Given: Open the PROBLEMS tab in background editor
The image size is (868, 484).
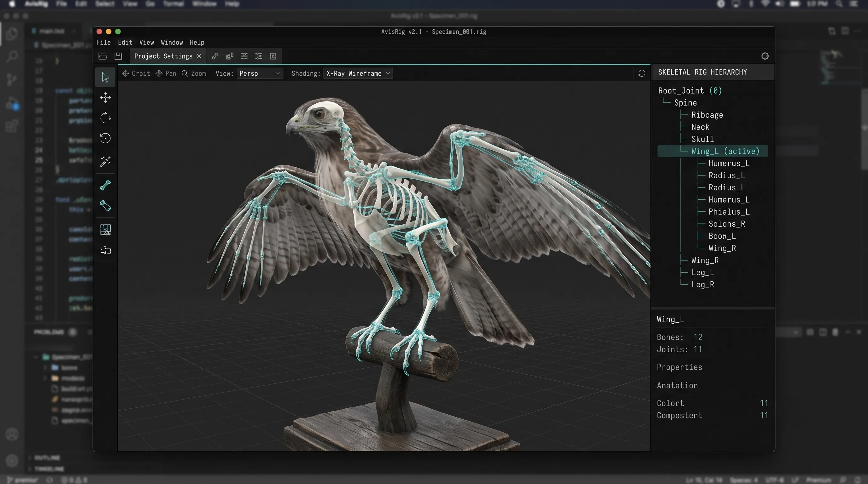Looking at the screenshot, I should [49, 332].
